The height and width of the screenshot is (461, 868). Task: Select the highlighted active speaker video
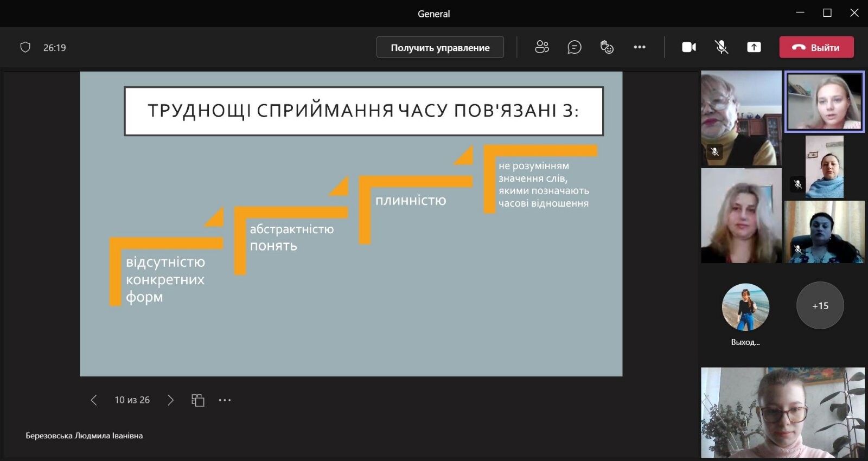click(x=825, y=101)
